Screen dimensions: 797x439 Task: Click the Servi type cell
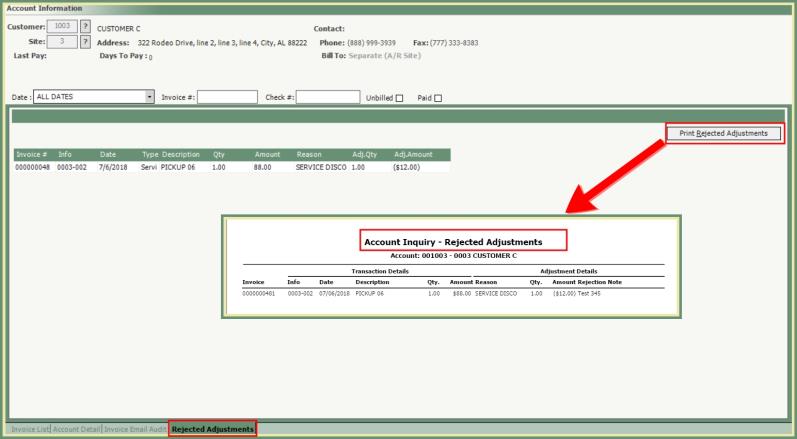(149, 167)
